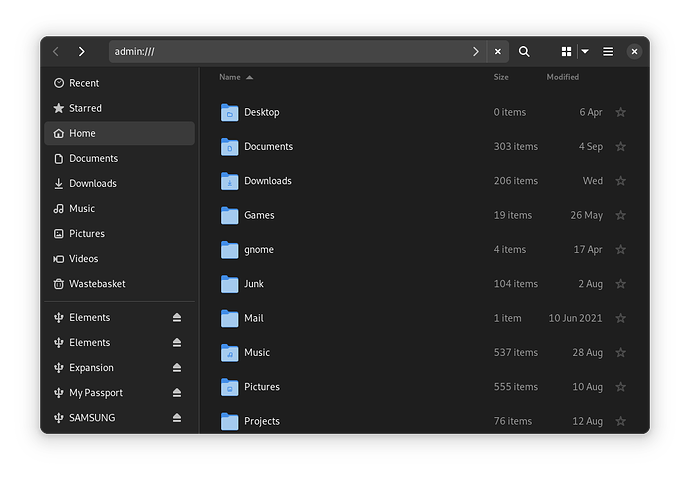
Task: Eject the SAMSUNG drive
Action: (177, 418)
